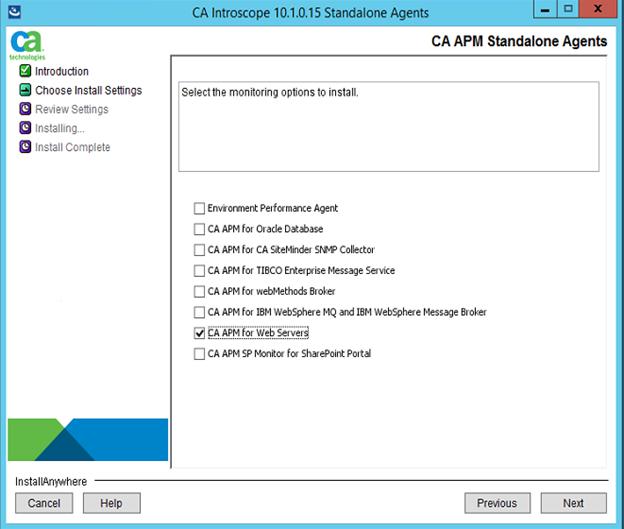
Task: Click the Review Settings step clock icon
Action: (x=25, y=109)
